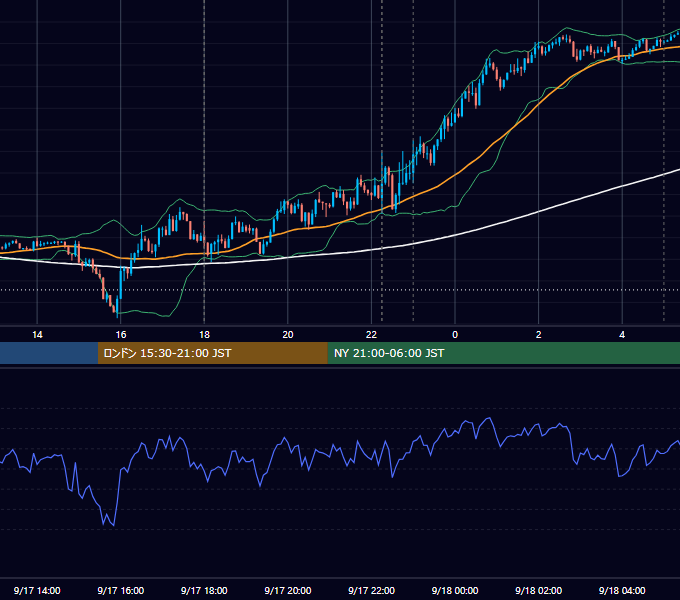
Task: Click the London 15:30-21:00 JST session bar
Action: [x=212, y=353]
